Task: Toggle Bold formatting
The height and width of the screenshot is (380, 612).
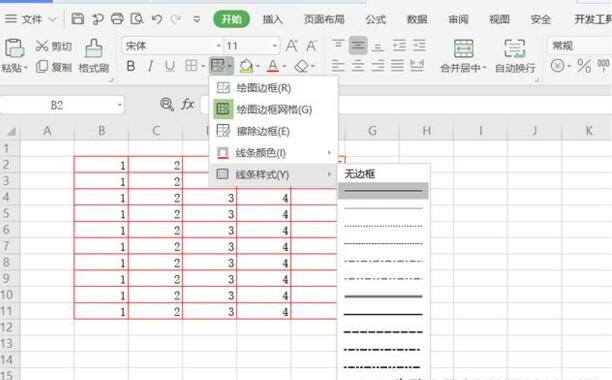Action: point(131,66)
